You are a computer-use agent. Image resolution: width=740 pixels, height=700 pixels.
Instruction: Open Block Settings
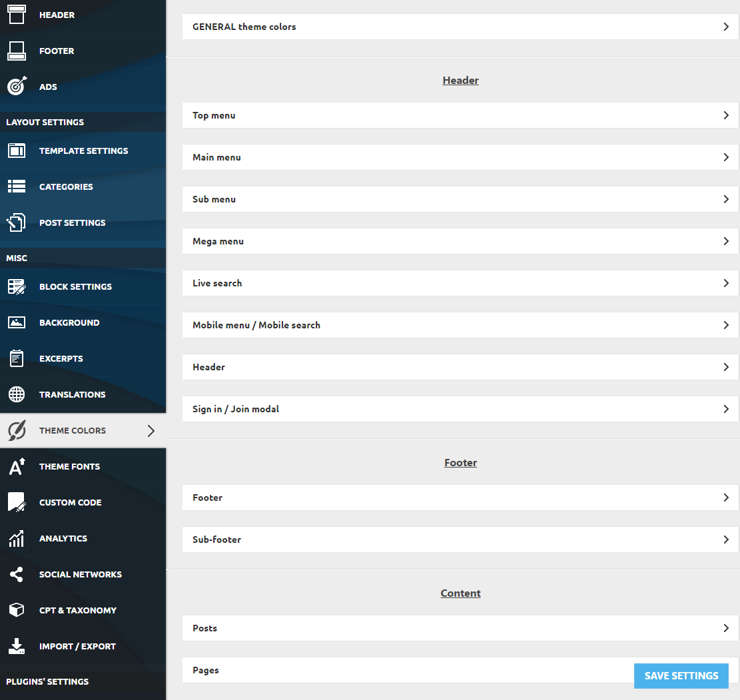point(83,286)
